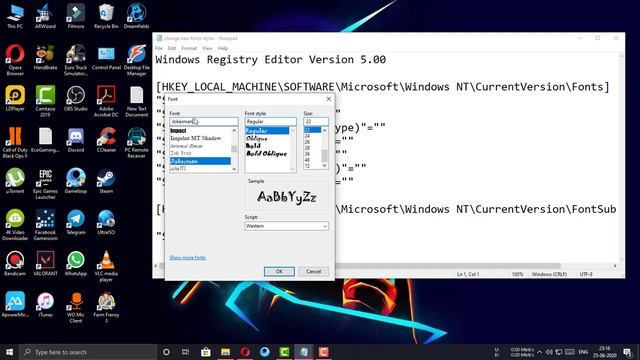
Task: Open Notepad File menu
Action: coord(159,48)
